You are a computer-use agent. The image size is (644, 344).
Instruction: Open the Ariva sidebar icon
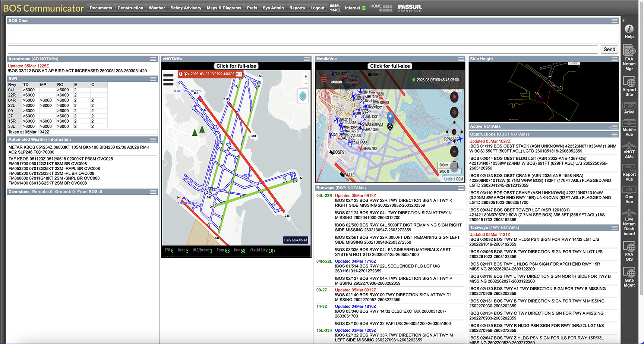(629, 108)
